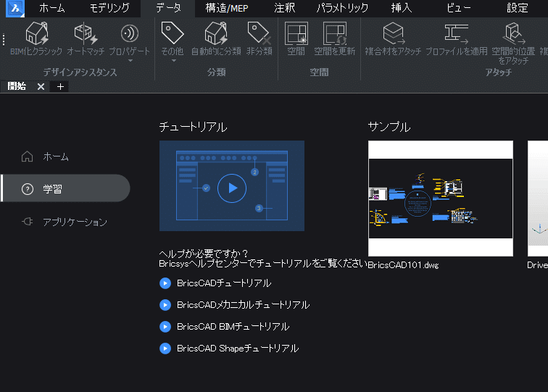Click the その他 classification tag icon

coord(173,33)
